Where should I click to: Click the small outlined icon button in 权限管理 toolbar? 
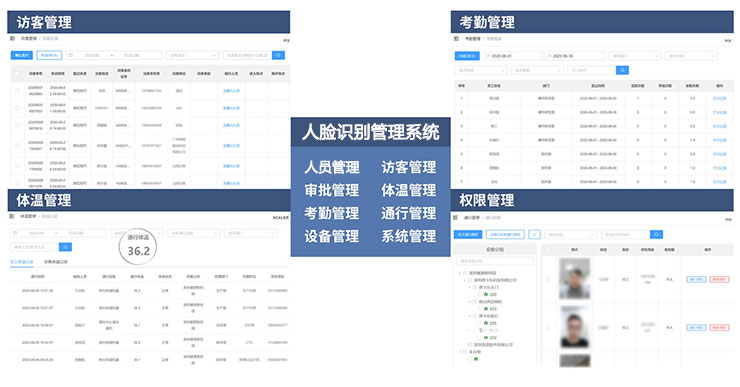tap(534, 235)
